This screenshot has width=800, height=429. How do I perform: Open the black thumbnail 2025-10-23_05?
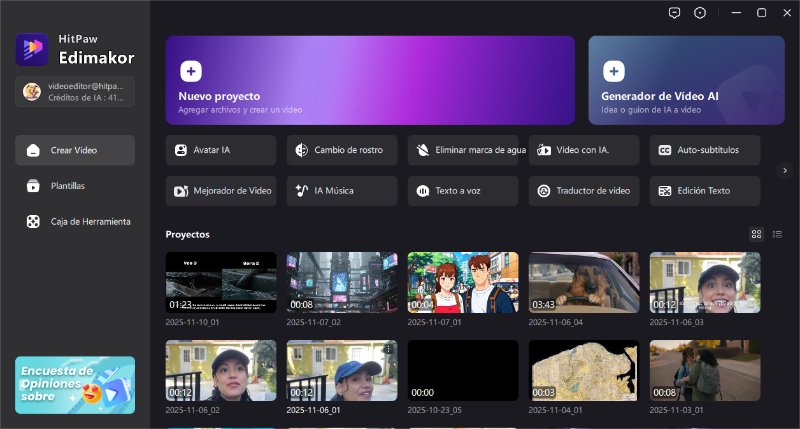463,370
